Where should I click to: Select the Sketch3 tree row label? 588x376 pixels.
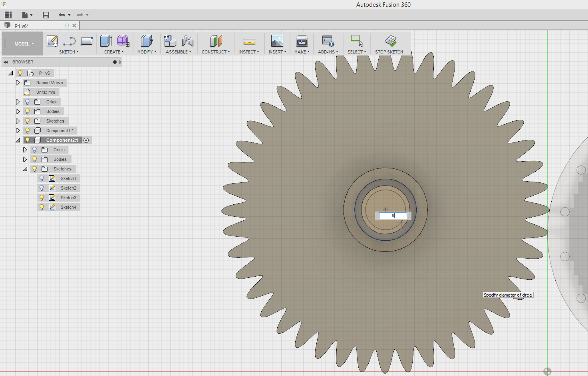[x=68, y=198]
